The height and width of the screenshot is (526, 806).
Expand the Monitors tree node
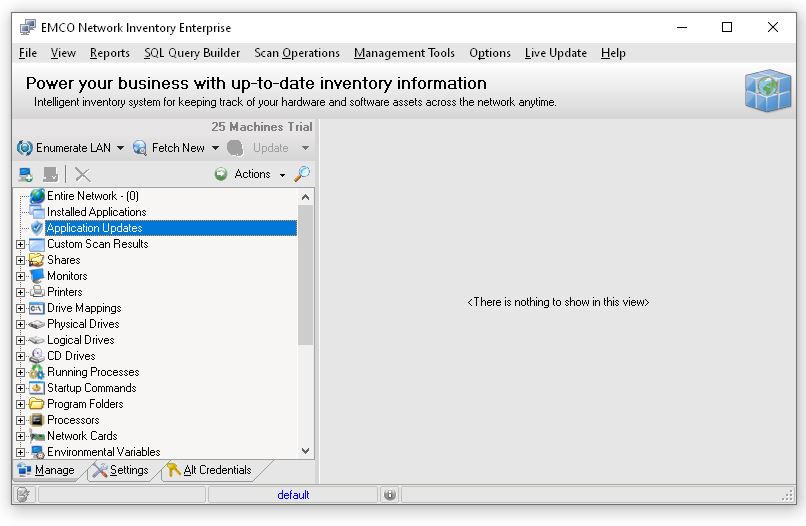pyautogui.click(x=20, y=276)
